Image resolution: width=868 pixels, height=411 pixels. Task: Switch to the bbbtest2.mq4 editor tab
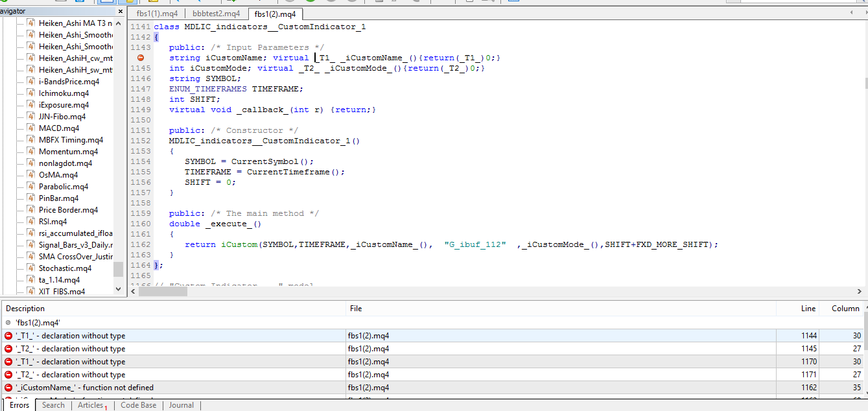click(216, 14)
